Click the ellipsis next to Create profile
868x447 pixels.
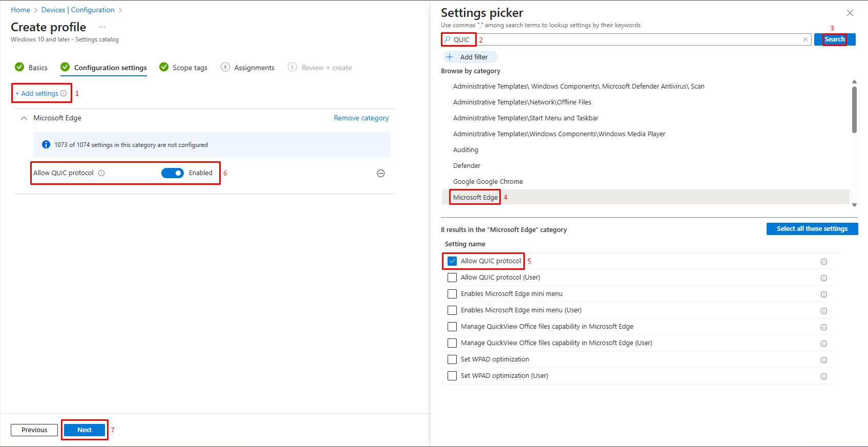pyautogui.click(x=102, y=27)
